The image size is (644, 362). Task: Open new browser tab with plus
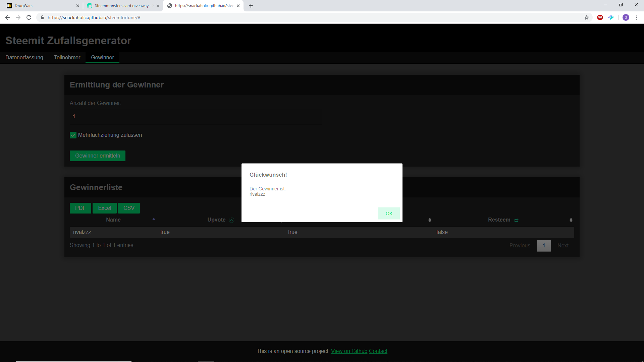point(251,6)
